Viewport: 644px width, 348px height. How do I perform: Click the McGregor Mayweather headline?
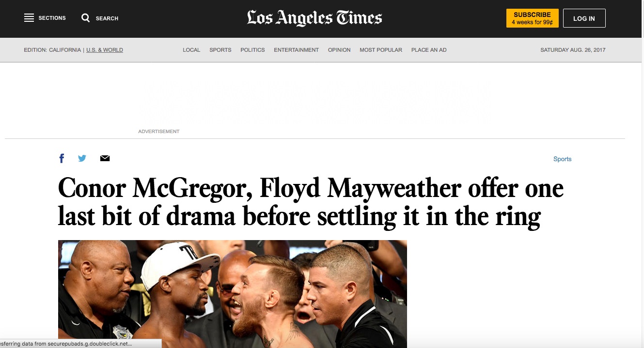pos(311,202)
